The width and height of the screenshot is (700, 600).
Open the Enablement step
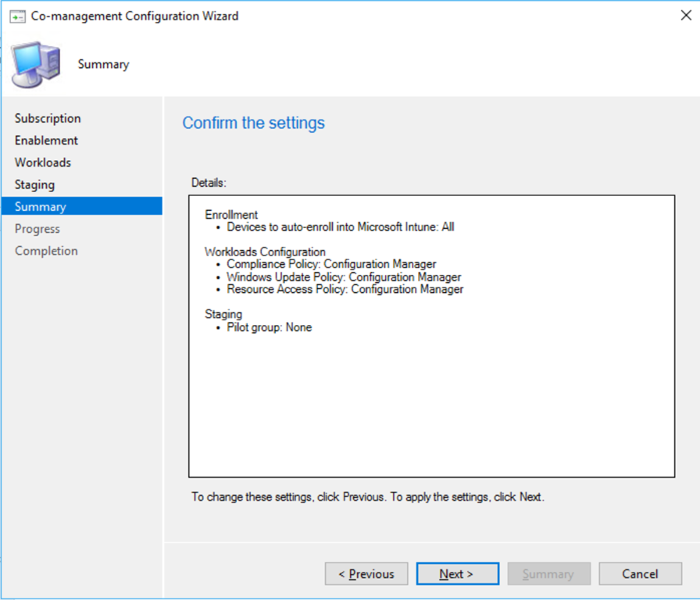pyautogui.click(x=46, y=140)
